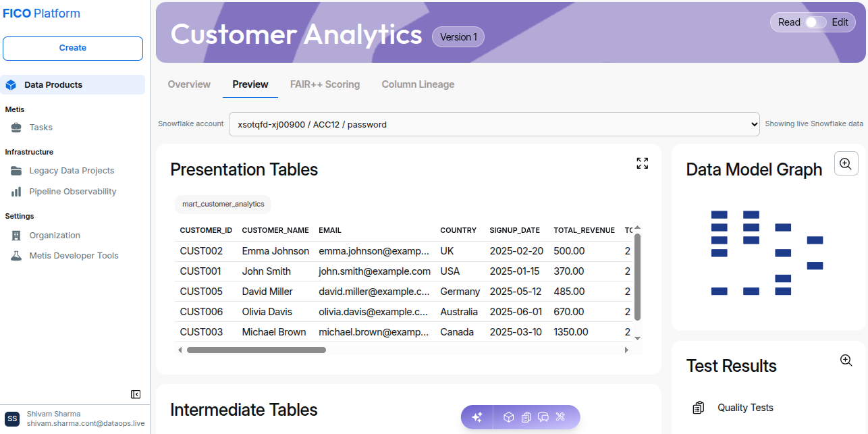Click the John Smith name cell
The width and height of the screenshot is (868, 434).
[267, 271]
